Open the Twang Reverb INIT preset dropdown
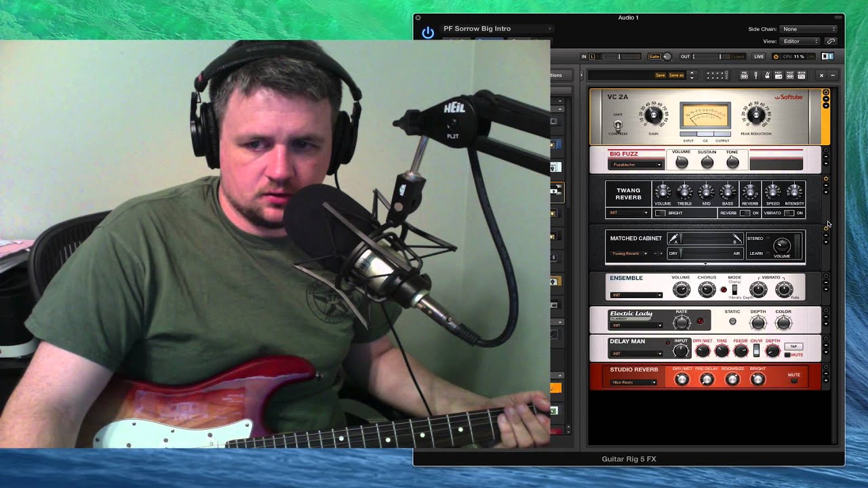Image resolution: width=868 pixels, height=488 pixels. pyautogui.click(x=628, y=213)
